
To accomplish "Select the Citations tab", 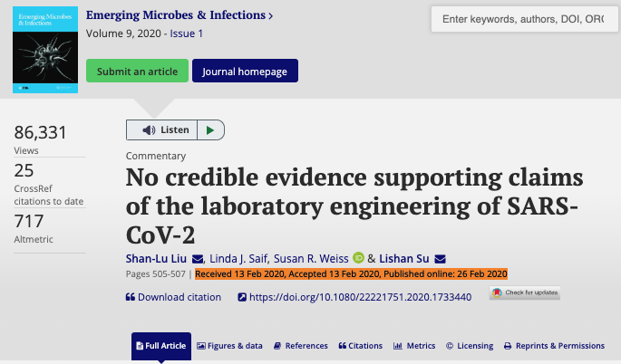I will click(360, 346).
